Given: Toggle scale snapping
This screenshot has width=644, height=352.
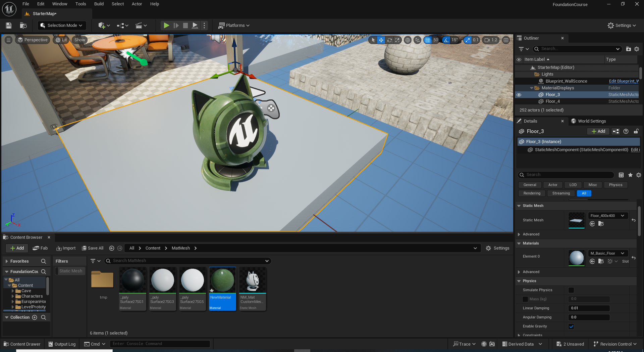Looking at the screenshot, I should 468,40.
